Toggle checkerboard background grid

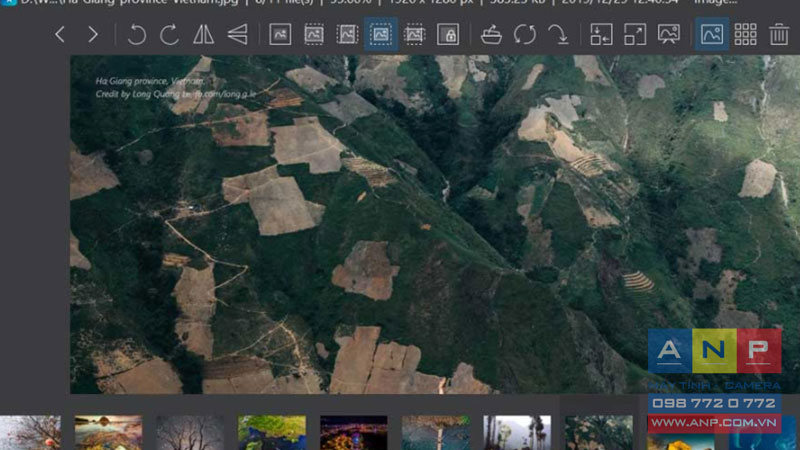click(745, 35)
